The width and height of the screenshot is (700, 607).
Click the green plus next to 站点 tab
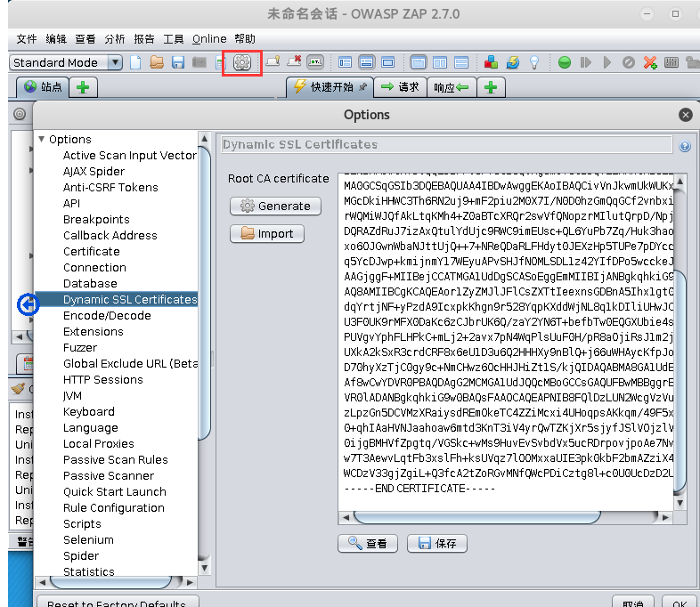point(83,87)
